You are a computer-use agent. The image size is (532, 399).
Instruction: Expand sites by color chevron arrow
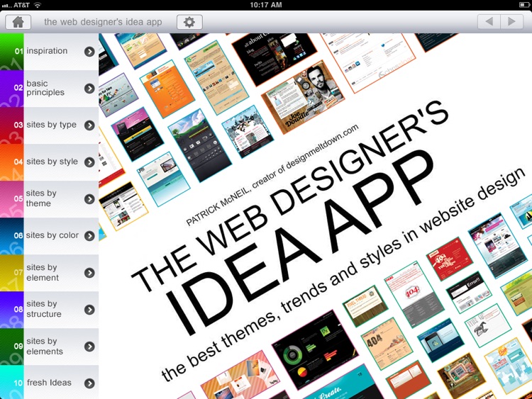89,236
